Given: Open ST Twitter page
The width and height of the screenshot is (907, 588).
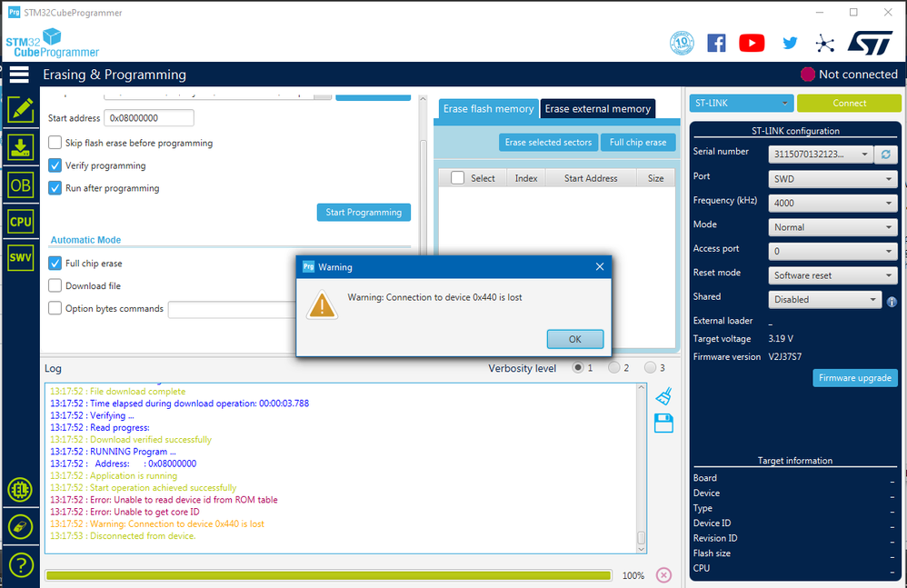Looking at the screenshot, I should [x=790, y=43].
